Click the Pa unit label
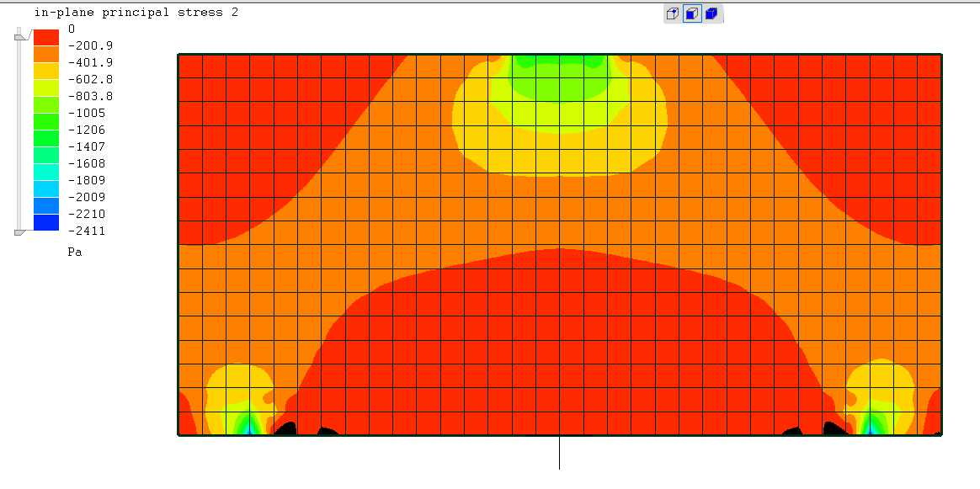Viewport: 980px width, 489px height. coord(75,252)
